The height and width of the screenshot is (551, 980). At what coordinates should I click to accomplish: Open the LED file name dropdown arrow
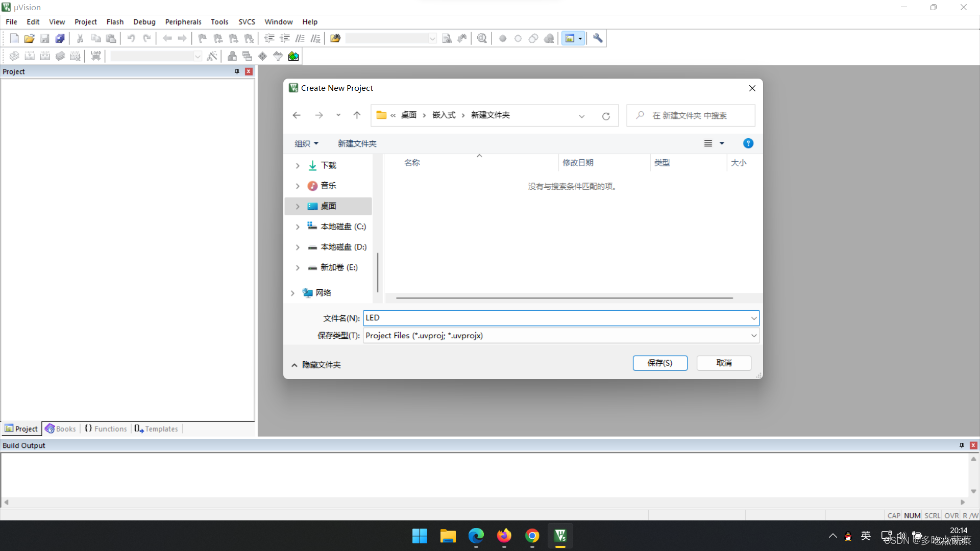(x=754, y=318)
